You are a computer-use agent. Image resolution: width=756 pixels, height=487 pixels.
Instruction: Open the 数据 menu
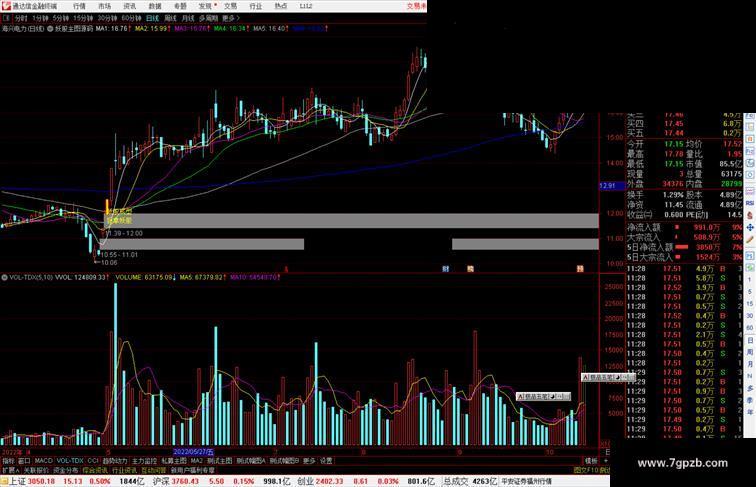point(155,6)
